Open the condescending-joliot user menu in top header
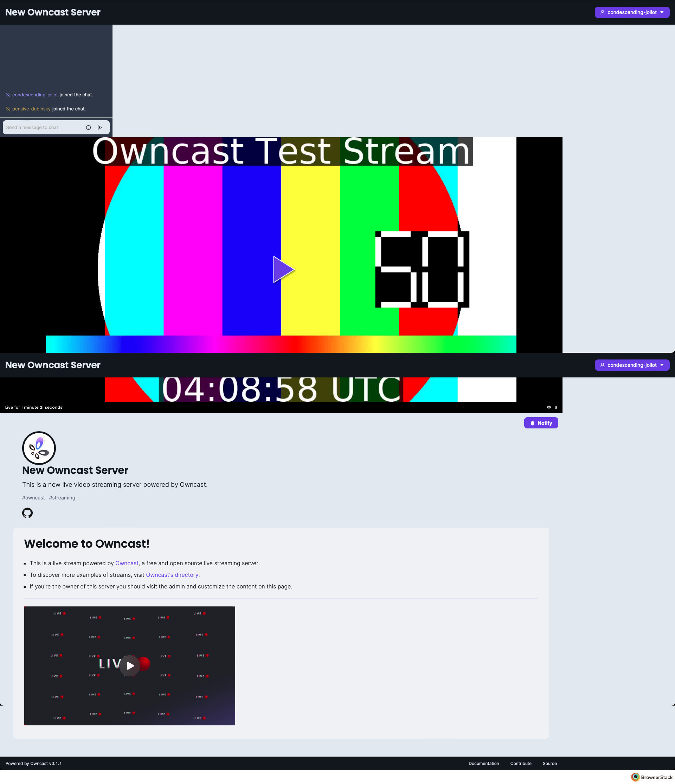This screenshot has width=675, height=784. pyautogui.click(x=631, y=12)
